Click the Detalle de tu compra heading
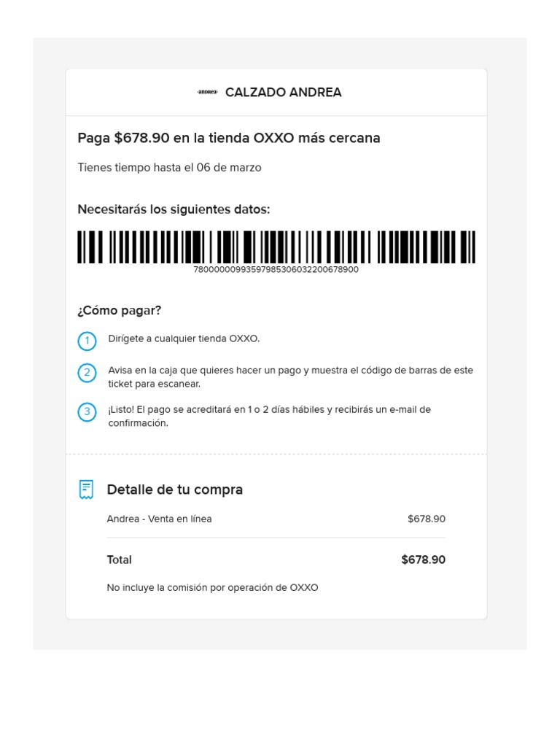This screenshot has width=560, height=747. (175, 489)
